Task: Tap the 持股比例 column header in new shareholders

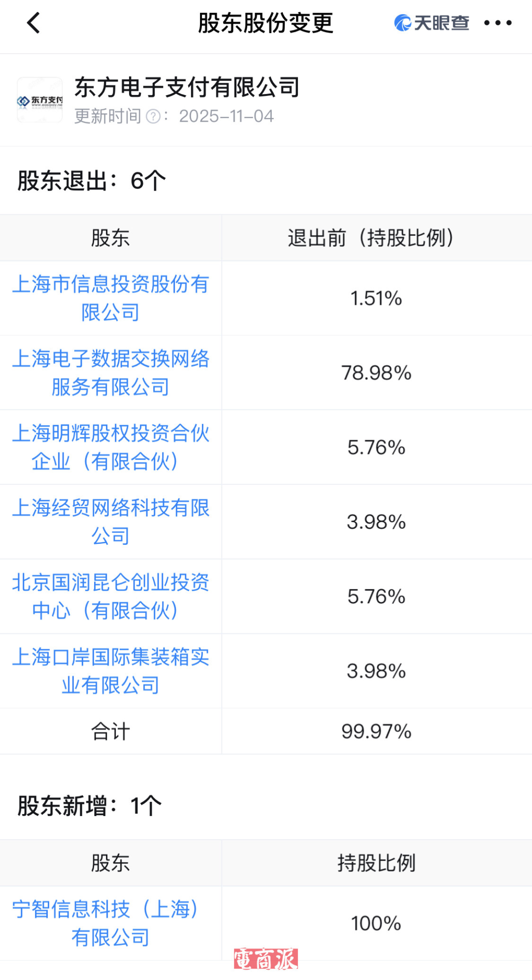Action: click(x=376, y=863)
